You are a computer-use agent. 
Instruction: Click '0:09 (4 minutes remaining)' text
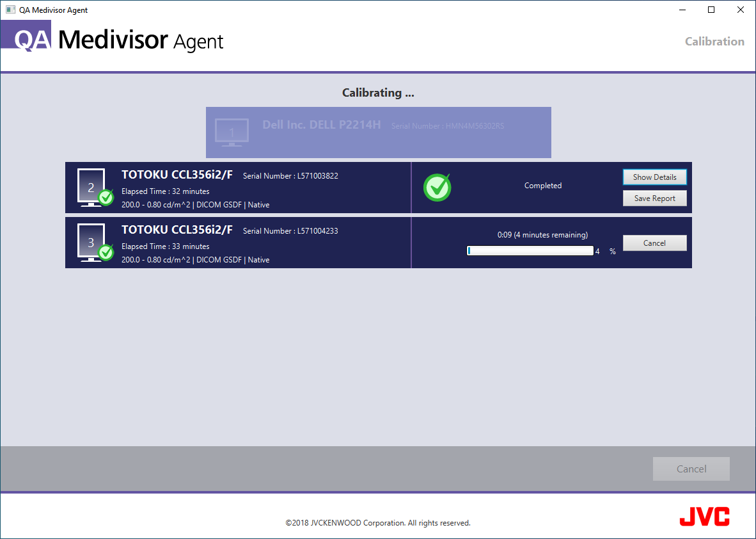point(543,235)
